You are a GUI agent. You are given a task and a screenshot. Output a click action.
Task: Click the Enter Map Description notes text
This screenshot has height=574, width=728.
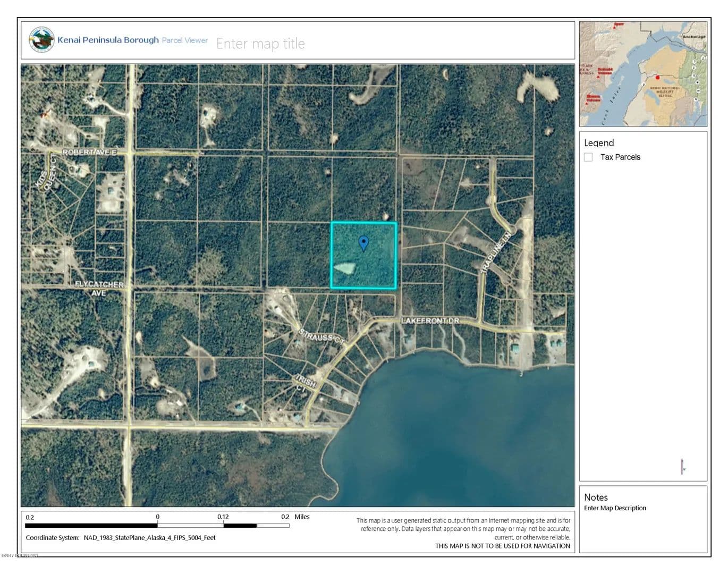point(615,508)
